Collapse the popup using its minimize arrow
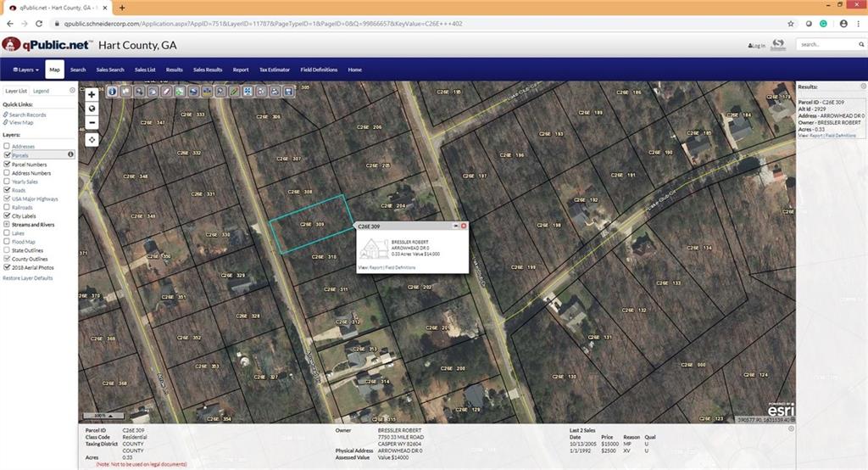This screenshot has height=470, width=868. [x=455, y=227]
